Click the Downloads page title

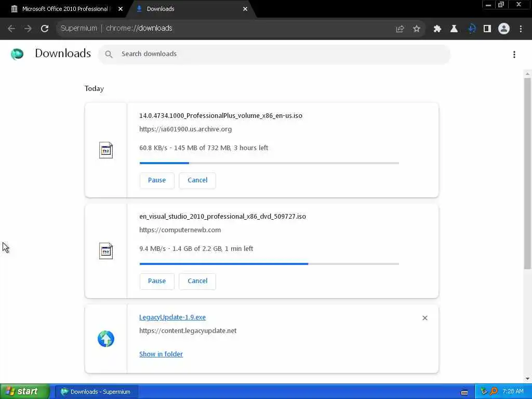(63, 54)
